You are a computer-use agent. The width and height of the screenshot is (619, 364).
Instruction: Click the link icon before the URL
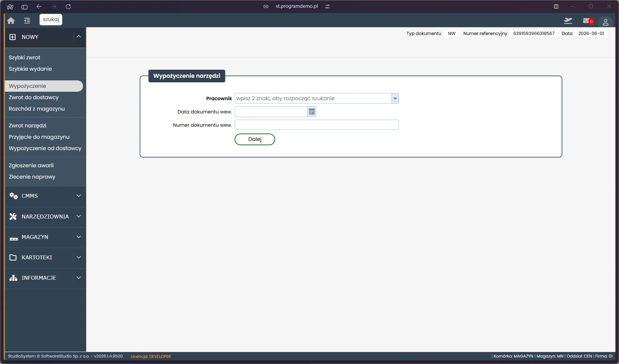266,6
